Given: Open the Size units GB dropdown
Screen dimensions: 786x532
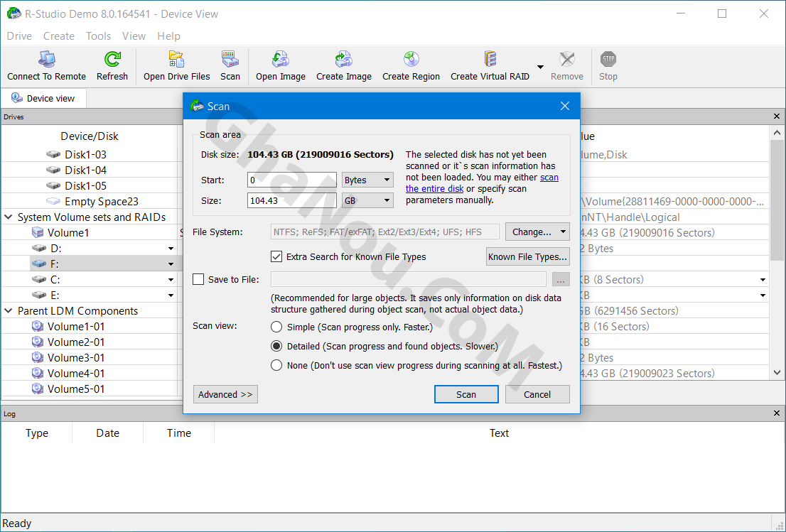Looking at the screenshot, I should click(x=367, y=200).
